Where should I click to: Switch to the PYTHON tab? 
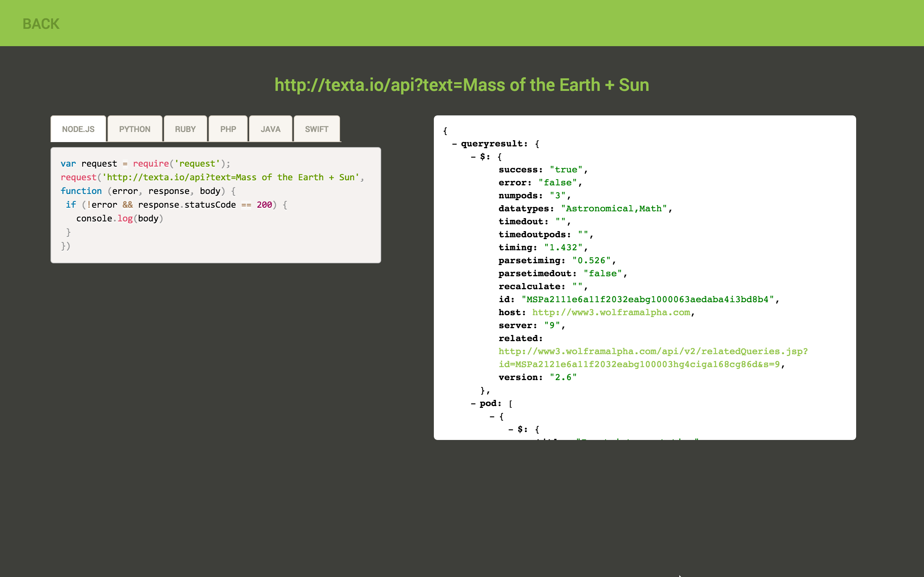[x=134, y=129]
